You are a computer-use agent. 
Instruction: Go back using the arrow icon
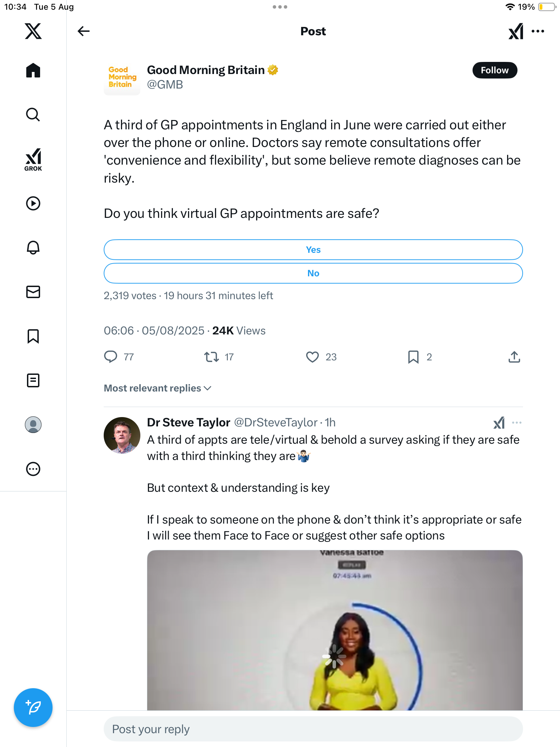point(84,31)
